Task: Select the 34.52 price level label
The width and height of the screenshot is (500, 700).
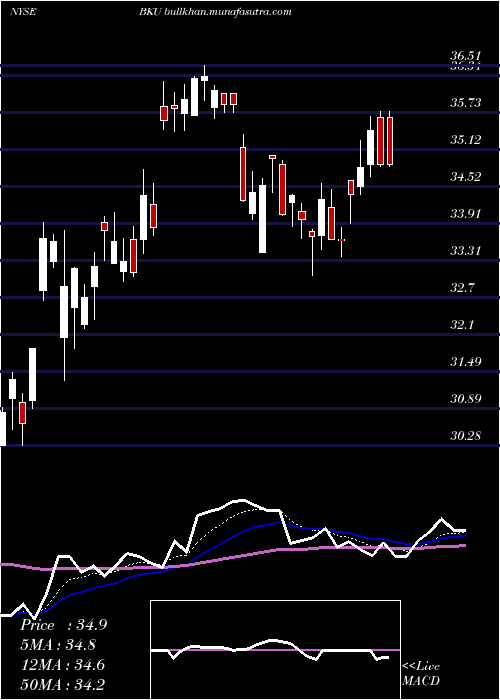Action: click(x=466, y=177)
